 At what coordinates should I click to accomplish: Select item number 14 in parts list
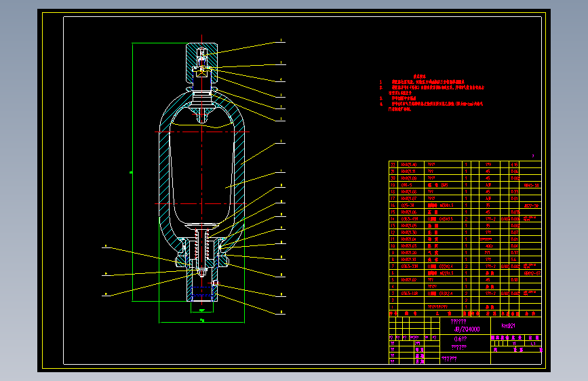[x=393, y=218]
